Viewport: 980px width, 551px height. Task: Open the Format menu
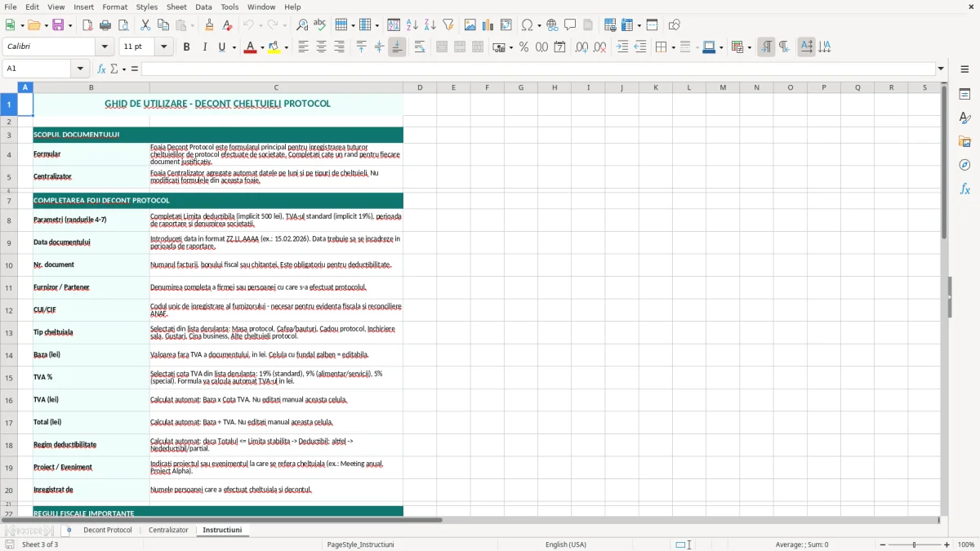click(115, 7)
